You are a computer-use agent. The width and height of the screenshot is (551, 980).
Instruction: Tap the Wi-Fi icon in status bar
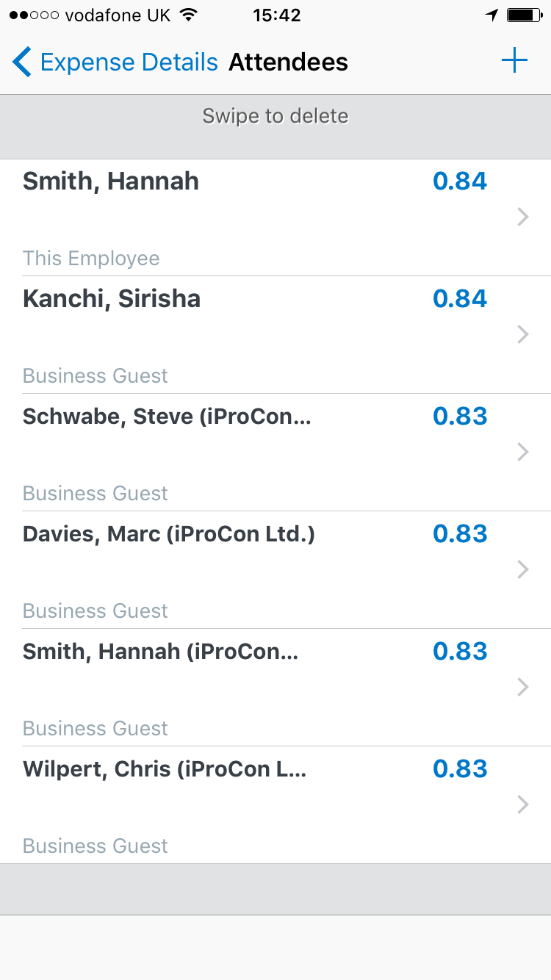click(189, 15)
